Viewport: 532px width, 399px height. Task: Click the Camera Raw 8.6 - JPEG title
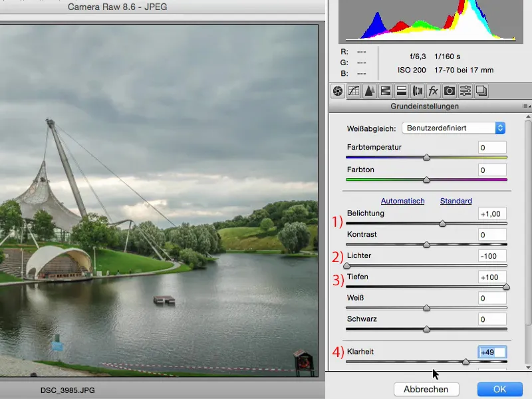coord(118,7)
